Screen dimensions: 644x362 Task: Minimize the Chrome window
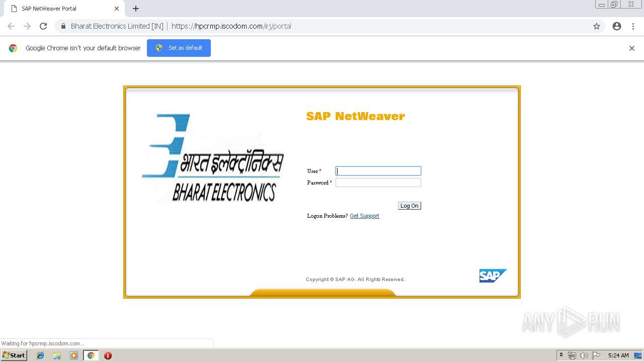click(602, 5)
